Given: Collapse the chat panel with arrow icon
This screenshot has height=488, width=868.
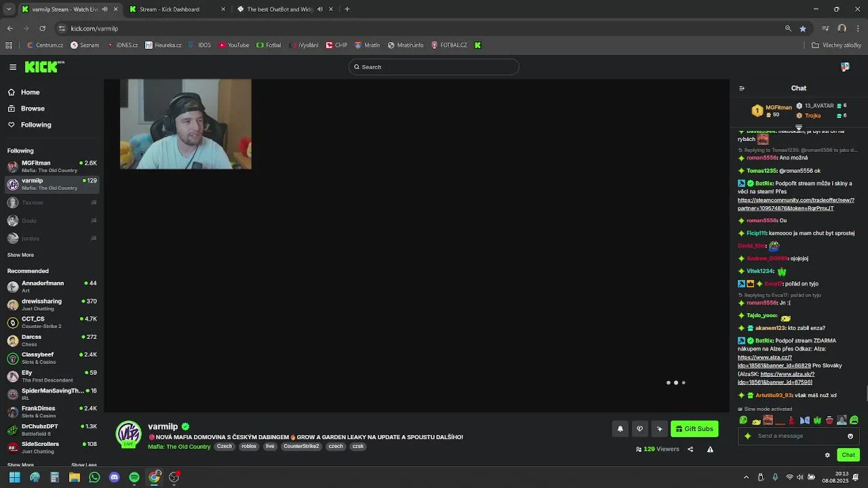Looking at the screenshot, I should 741,88.
